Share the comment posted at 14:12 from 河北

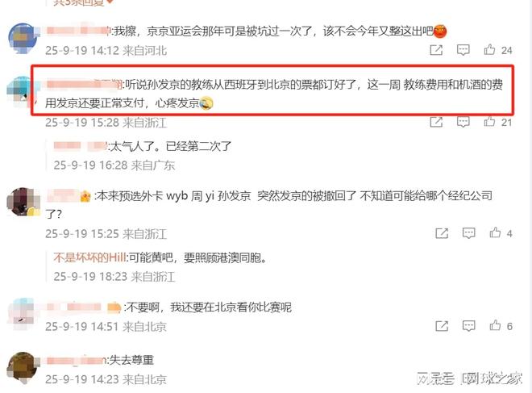(x=436, y=50)
